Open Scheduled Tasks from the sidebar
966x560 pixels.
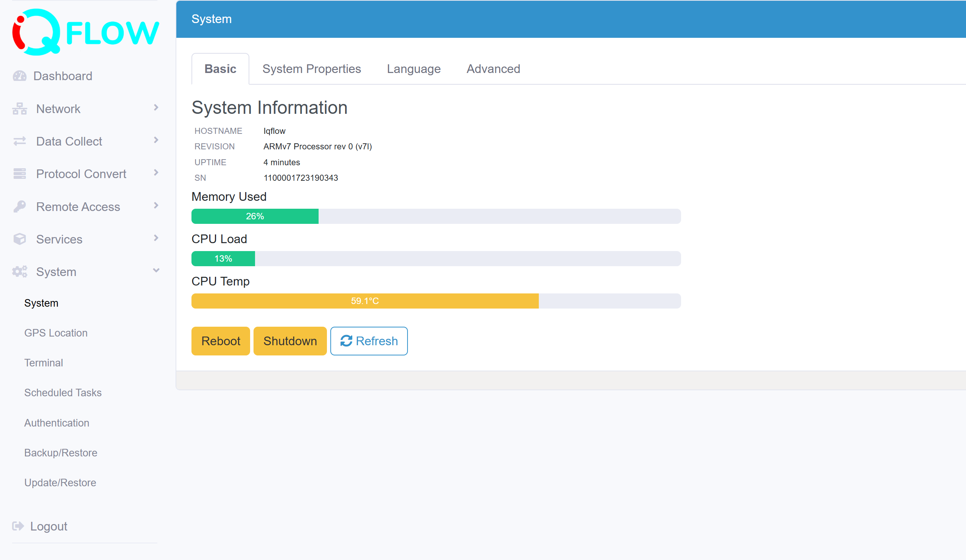pos(62,392)
